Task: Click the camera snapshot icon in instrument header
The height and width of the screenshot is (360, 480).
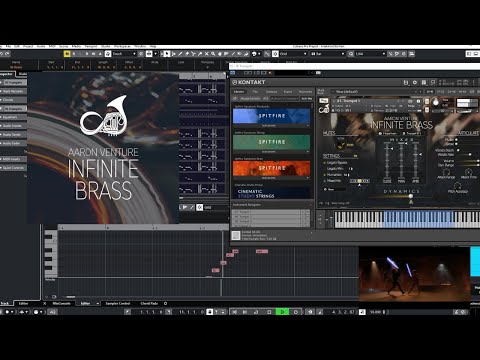Action: [x=410, y=101]
